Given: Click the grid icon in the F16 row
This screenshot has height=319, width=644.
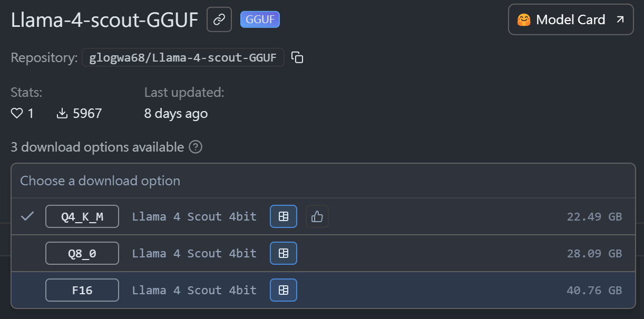Looking at the screenshot, I should click(284, 290).
